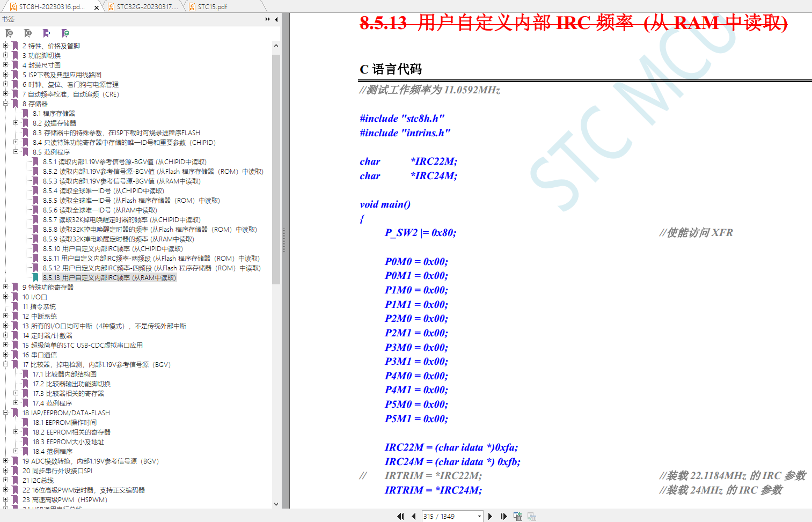The height and width of the screenshot is (522, 812).
Task: Open bookmark 5 ISP下载及典型应用线路图
Action: [x=62, y=75]
